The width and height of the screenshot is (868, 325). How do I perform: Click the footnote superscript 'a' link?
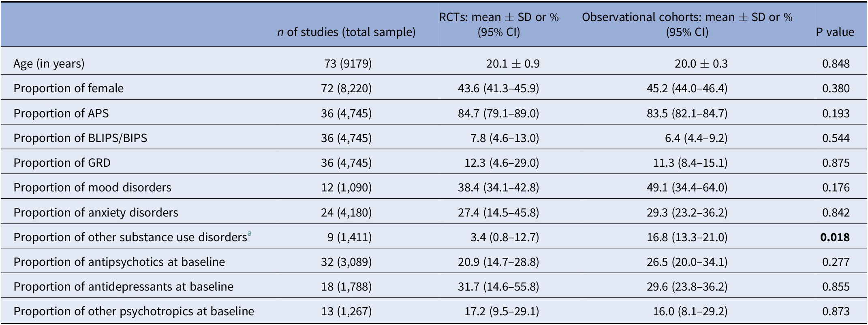click(x=249, y=234)
